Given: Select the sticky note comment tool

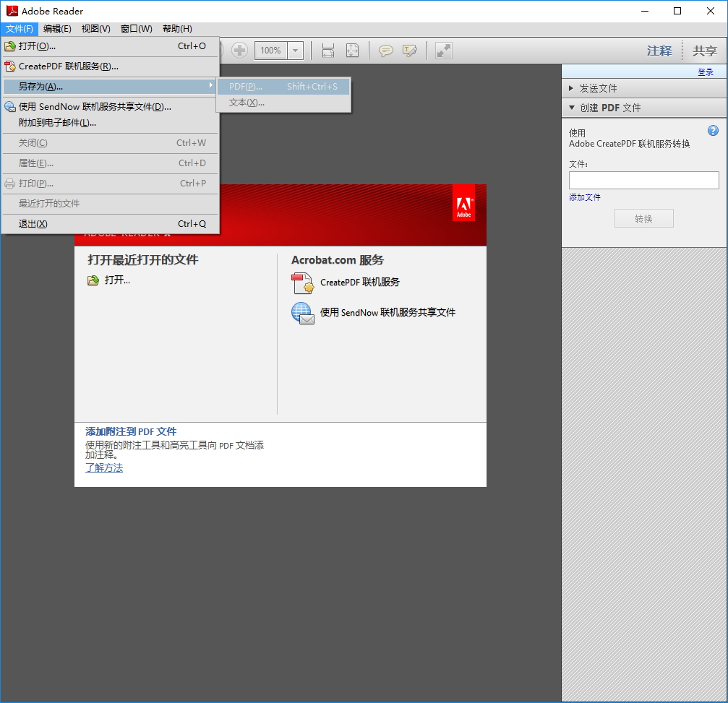Looking at the screenshot, I should tap(385, 51).
